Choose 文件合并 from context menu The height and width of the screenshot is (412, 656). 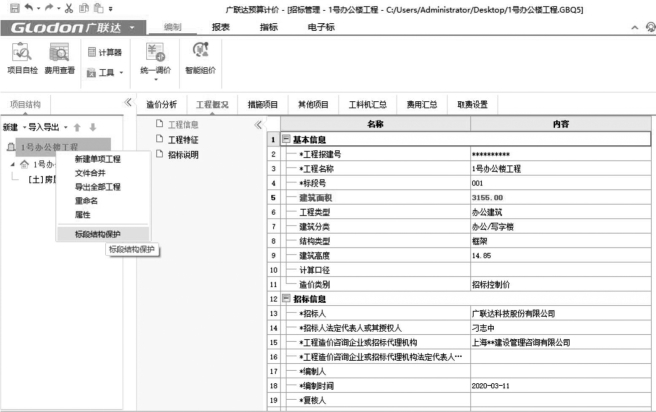pos(90,173)
